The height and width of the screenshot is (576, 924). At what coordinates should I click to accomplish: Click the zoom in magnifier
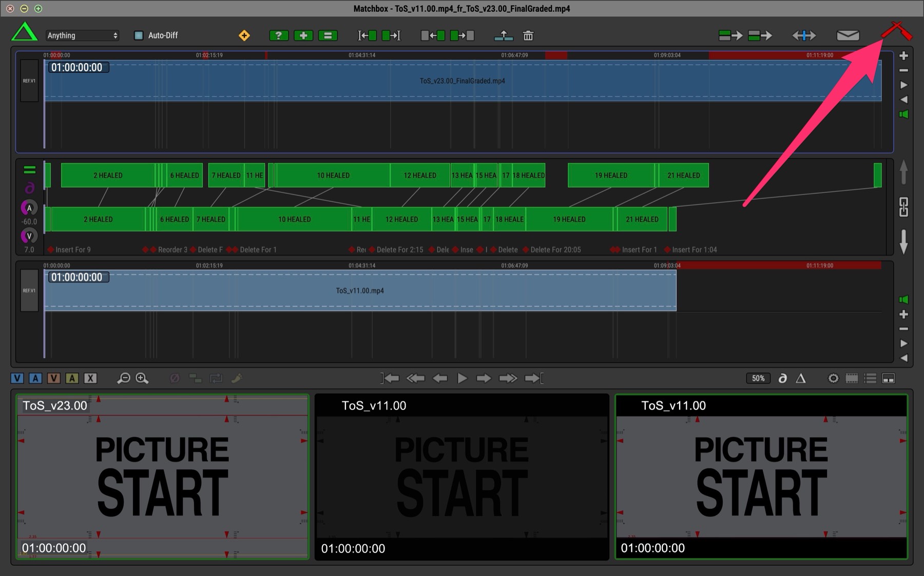point(142,379)
